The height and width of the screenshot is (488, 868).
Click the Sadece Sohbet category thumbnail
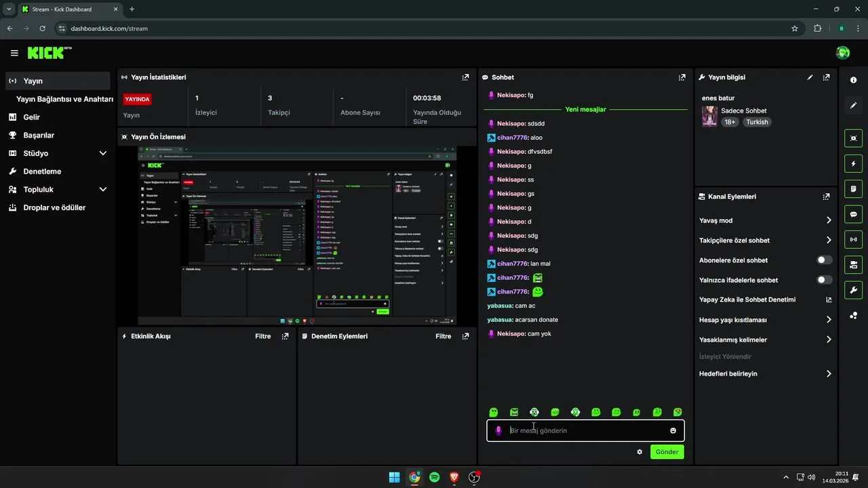coord(709,116)
